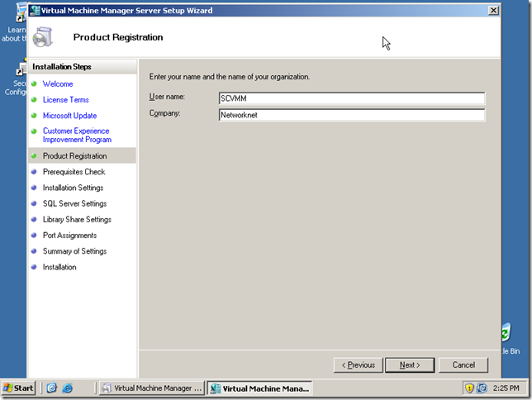Focus the User name field
This screenshot has height=400, width=532.
click(x=352, y=98)
